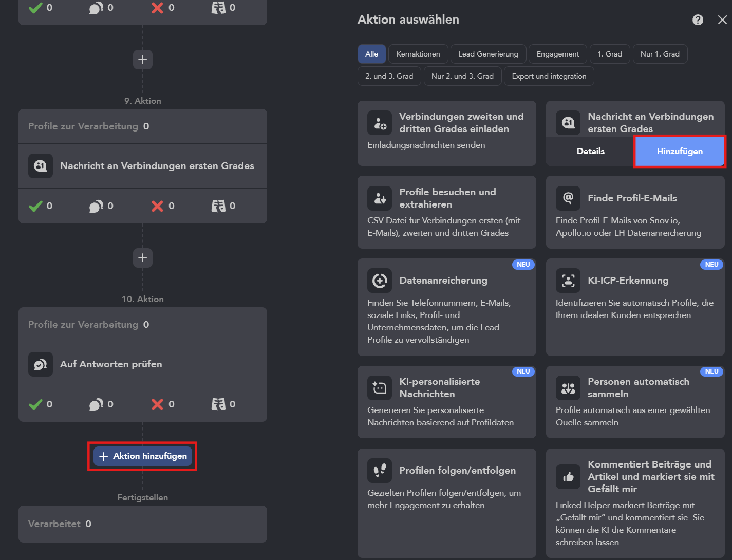Viewport: 732px width, 560px height.
Task: Click replied bubble icon in 10. Aktion stats
Action: 96,404
